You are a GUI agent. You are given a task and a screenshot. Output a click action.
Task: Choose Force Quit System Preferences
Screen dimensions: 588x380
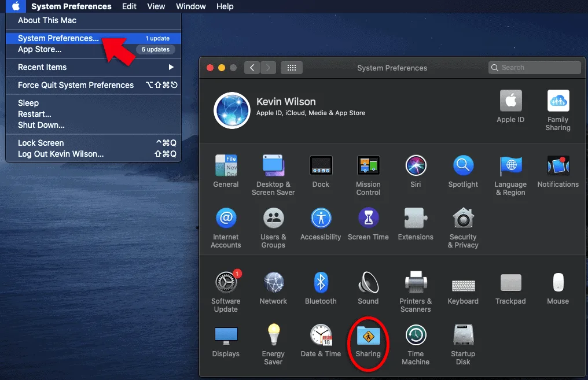coord(93,85)
